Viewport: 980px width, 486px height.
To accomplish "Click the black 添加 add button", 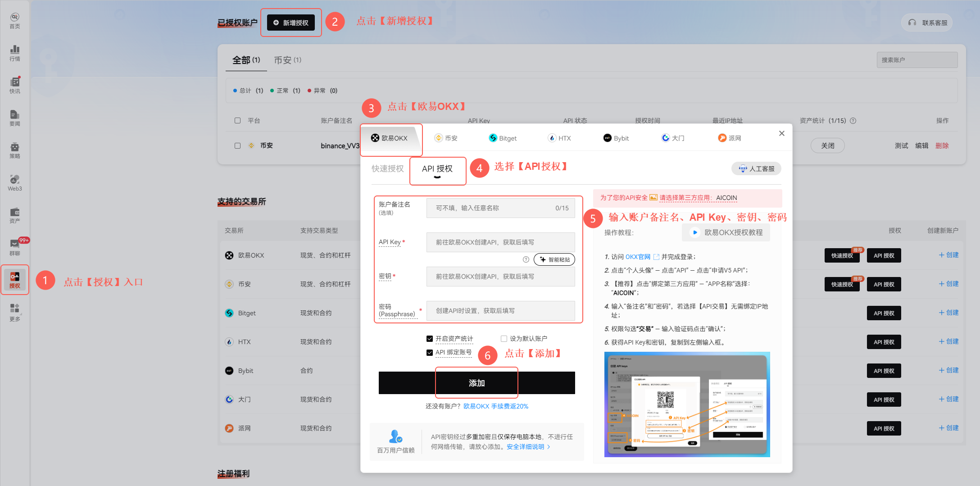I will point(476,383).
